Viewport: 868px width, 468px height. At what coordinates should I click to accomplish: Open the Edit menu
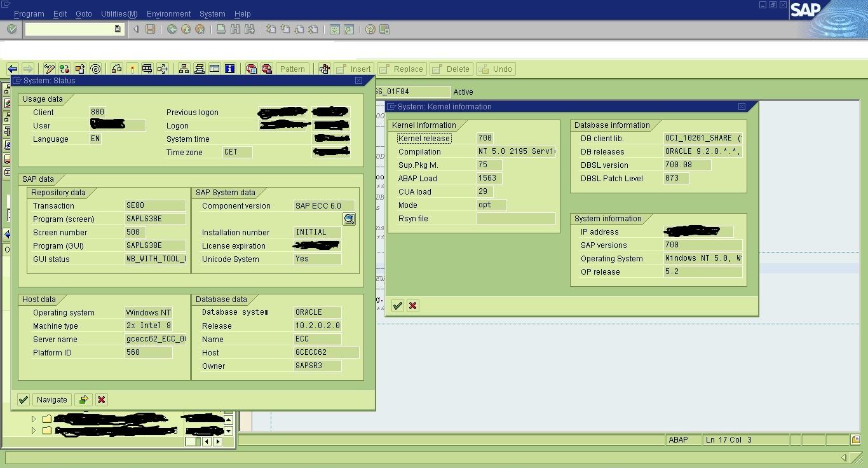point(60,14)
